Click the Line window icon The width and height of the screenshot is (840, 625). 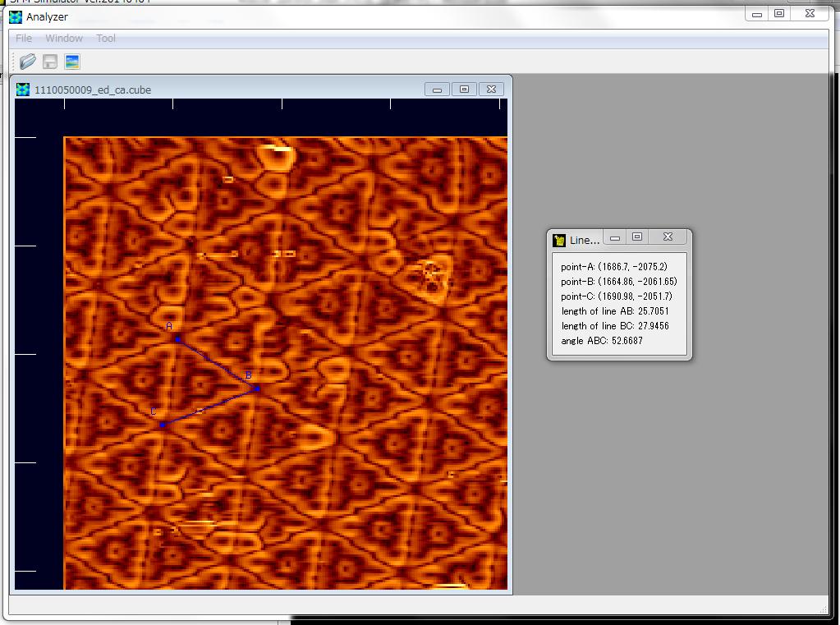(x=559, y=240)
